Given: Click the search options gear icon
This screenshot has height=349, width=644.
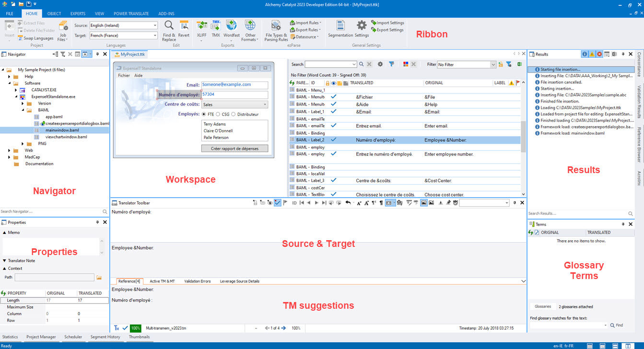Looking at the screenshot, I should [x=380, y=64].
